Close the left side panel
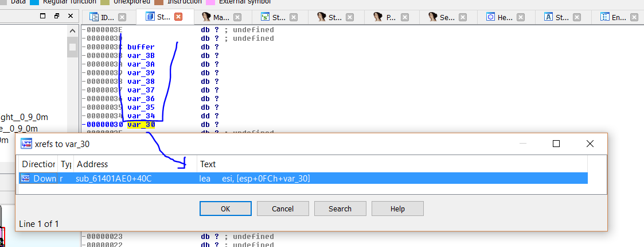The width and height of the screenshot is (644, 247). click(x=72, y=17)
